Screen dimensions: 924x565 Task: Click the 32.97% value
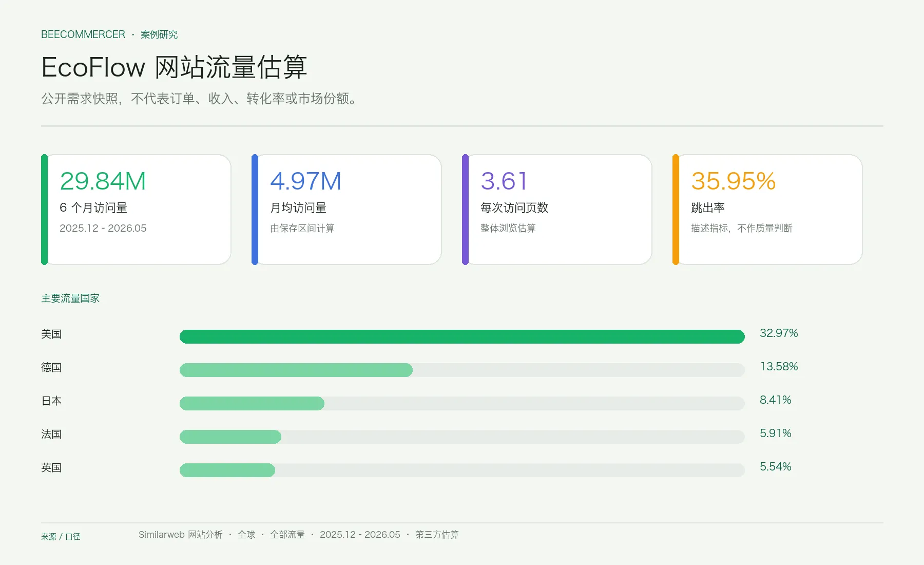(779, 333)
